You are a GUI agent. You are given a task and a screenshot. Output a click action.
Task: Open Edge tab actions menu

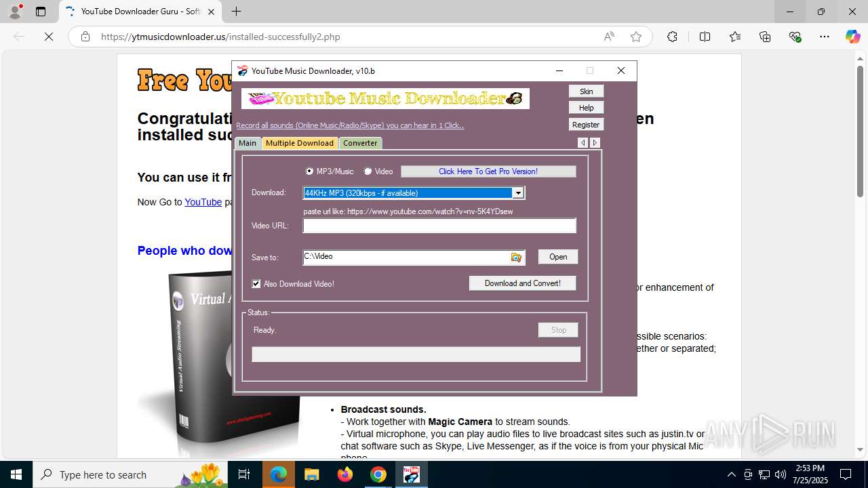[x=41, y=12]
